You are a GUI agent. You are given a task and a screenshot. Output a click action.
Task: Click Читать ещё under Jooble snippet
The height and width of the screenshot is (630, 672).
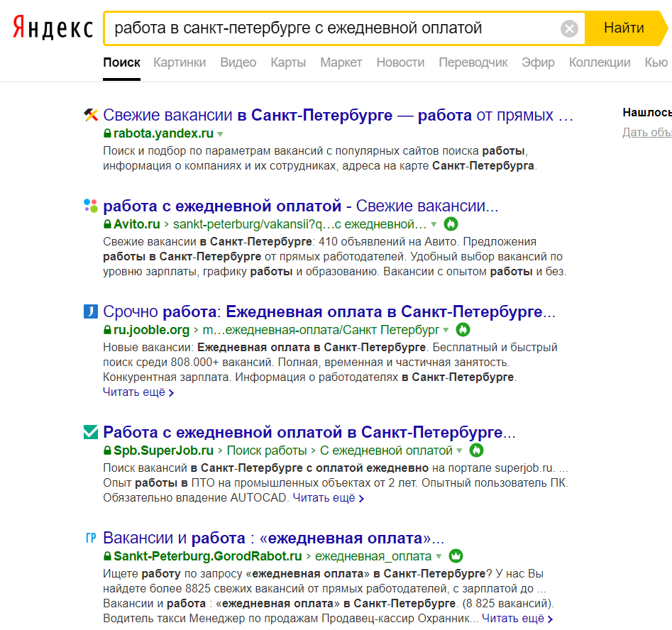click(x=138, y=392)
